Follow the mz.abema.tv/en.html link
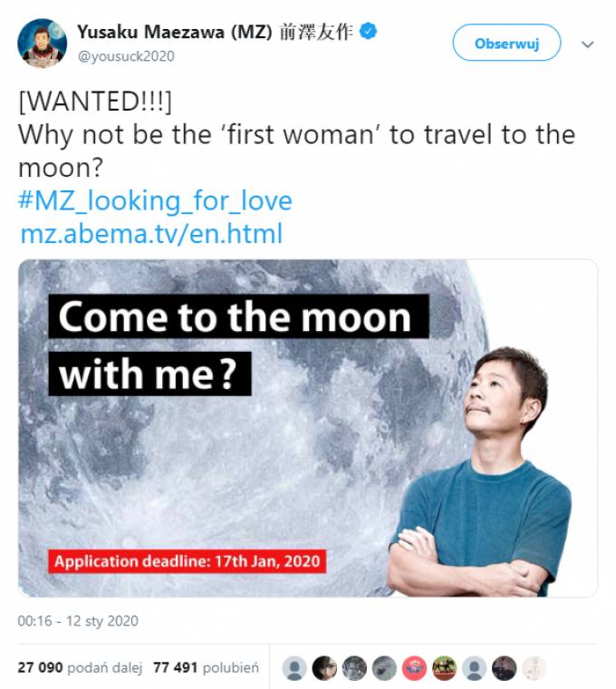616x689 pixels. coord(151,234)
